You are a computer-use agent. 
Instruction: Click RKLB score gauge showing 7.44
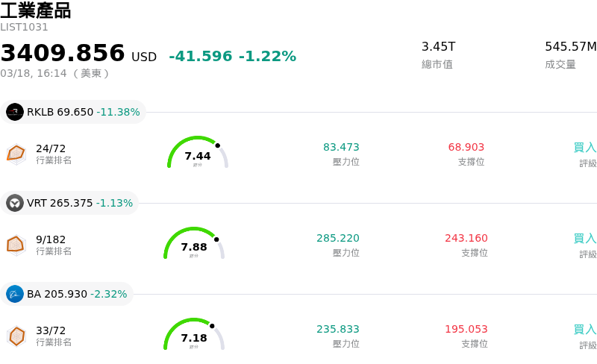click(197, 154)
